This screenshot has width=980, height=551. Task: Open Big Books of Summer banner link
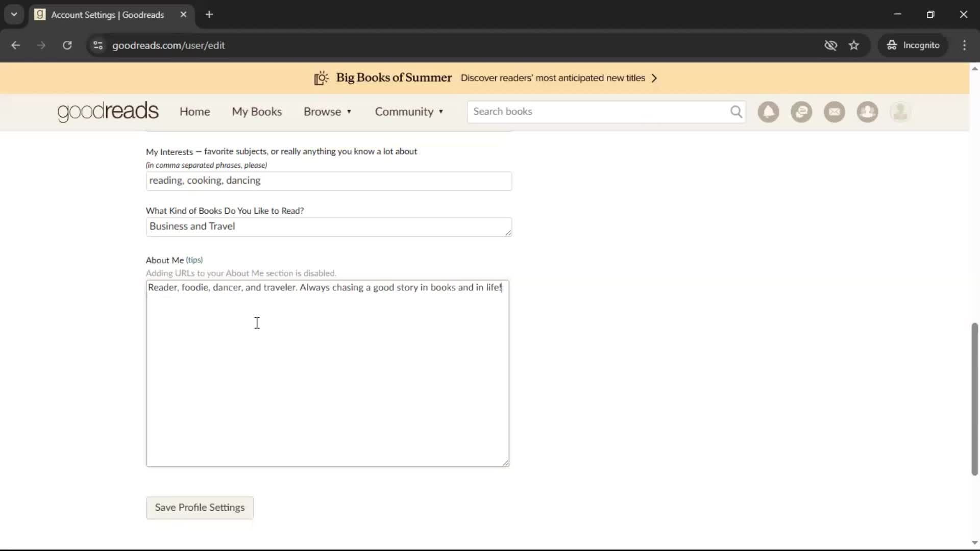click(x=394, y=78)
